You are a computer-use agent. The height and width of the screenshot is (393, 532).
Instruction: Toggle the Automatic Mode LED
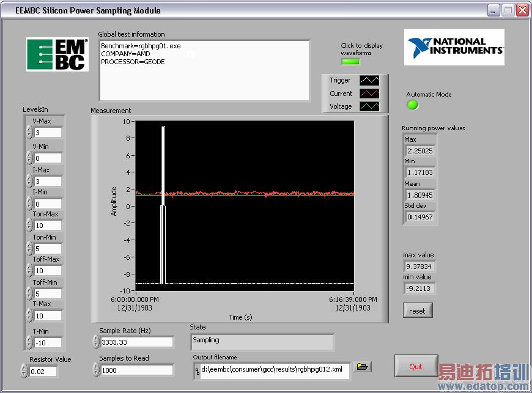point(413,105)
